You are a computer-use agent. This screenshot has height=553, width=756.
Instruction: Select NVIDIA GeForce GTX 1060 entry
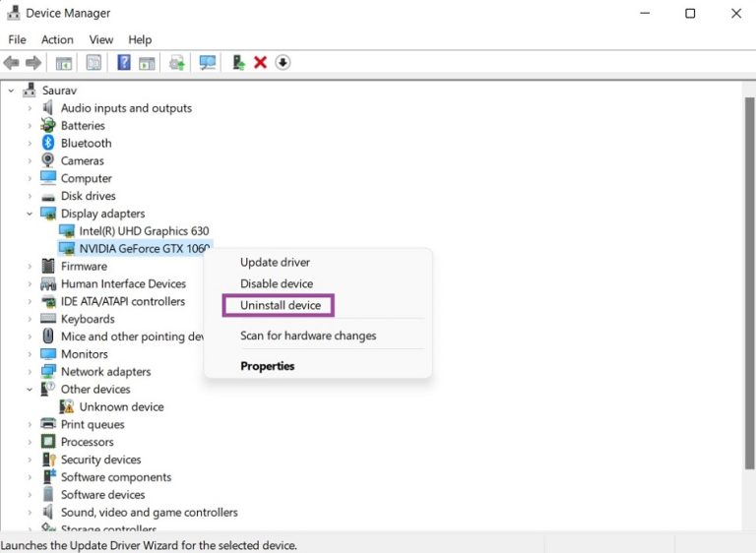(x=144, y=248)
